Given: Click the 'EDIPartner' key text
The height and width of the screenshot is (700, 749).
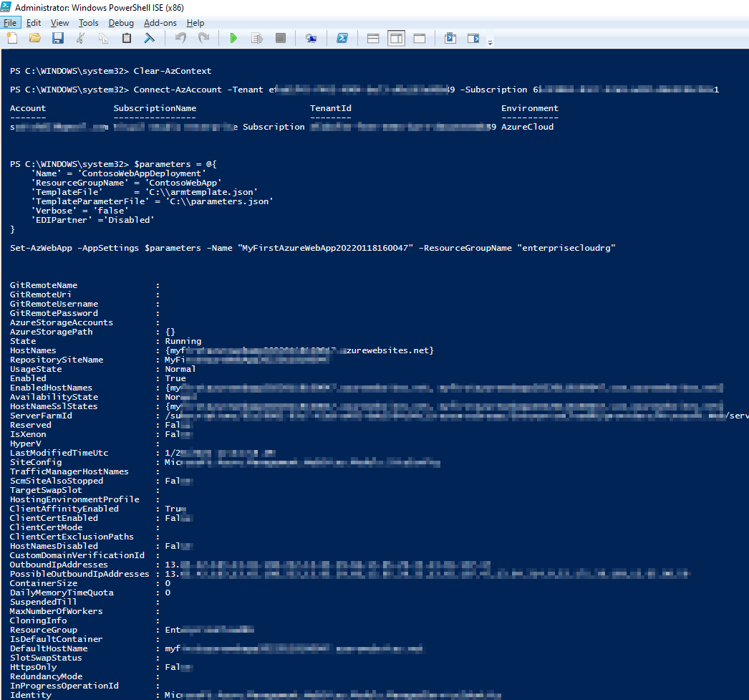Looking at the screenshot, I should 62,220.
